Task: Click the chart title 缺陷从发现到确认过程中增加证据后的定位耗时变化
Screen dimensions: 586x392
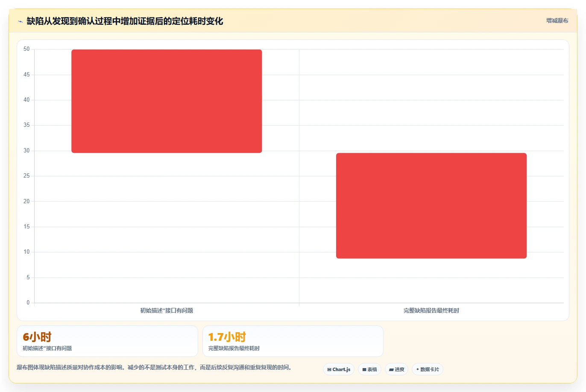Action: tap(125, 21)
